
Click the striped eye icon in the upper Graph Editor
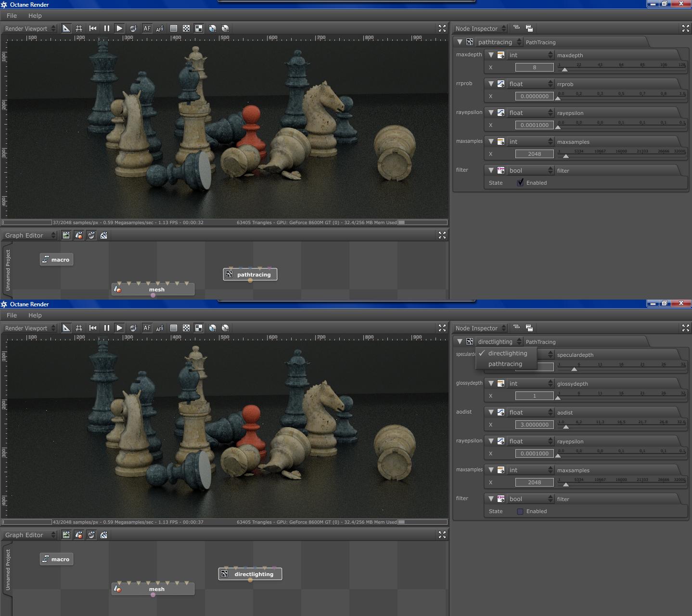pos(103,235)
